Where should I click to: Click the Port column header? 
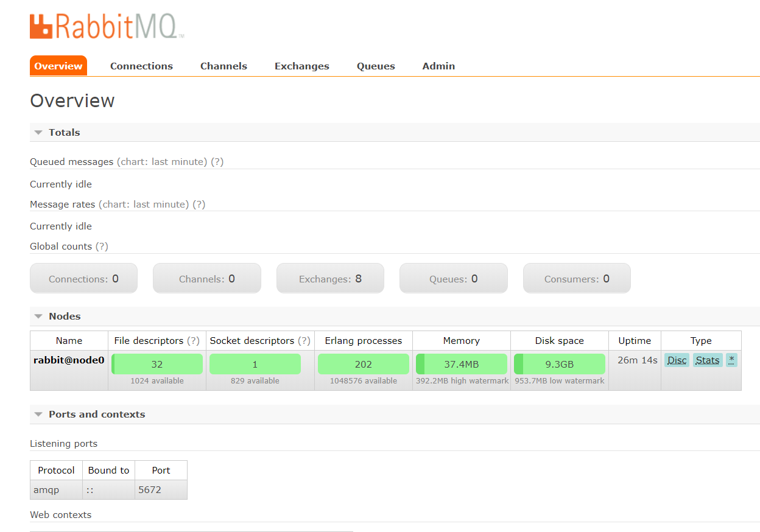click(161, 470)
